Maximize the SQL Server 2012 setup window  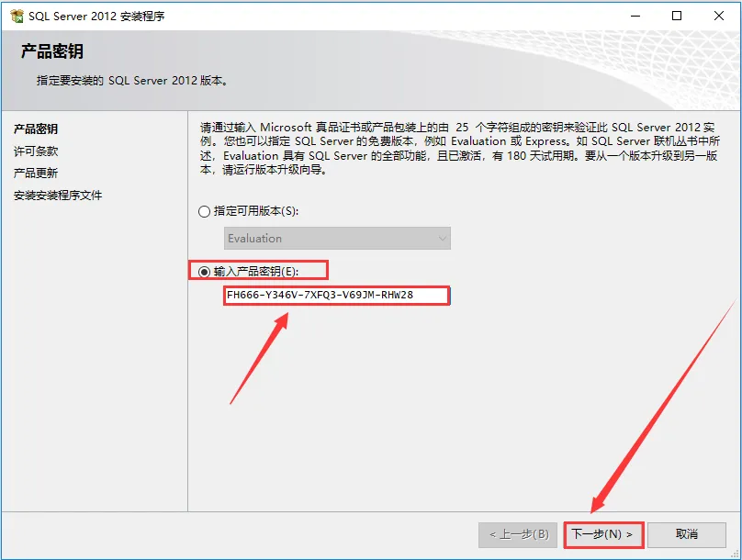(677, 17)
